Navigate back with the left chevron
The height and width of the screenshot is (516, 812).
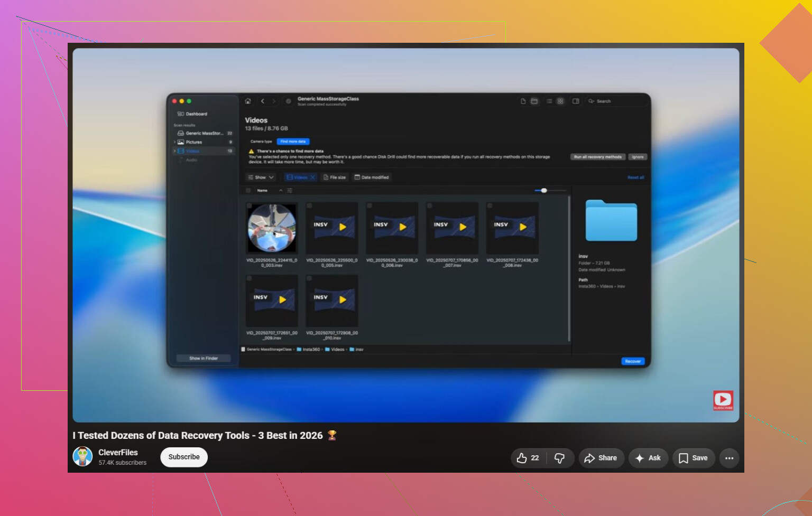[x=262, y=101]
